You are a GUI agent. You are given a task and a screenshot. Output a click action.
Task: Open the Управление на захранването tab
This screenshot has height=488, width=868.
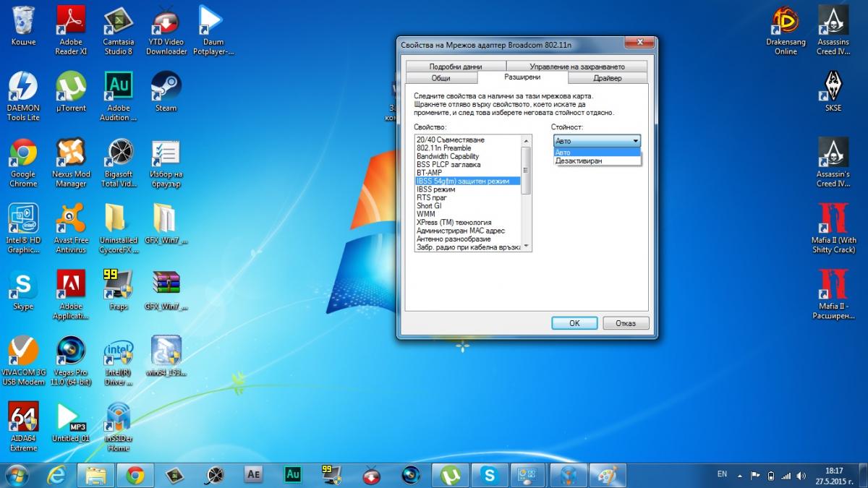587,67
